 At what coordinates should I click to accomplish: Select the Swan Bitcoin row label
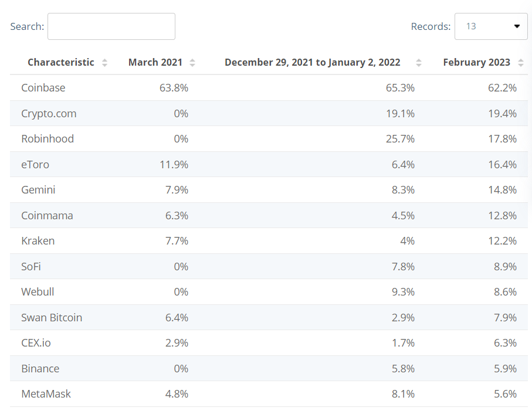(x=52, y=318)
